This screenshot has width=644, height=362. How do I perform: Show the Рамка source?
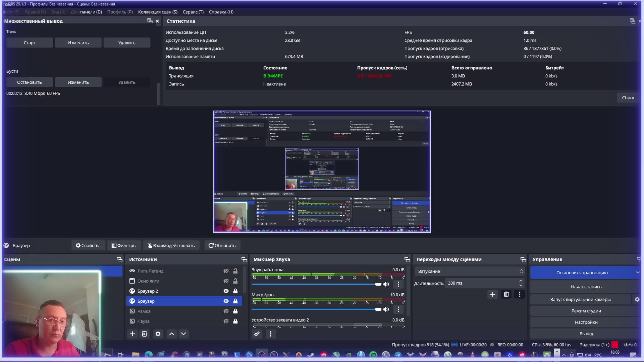(226, 311)
